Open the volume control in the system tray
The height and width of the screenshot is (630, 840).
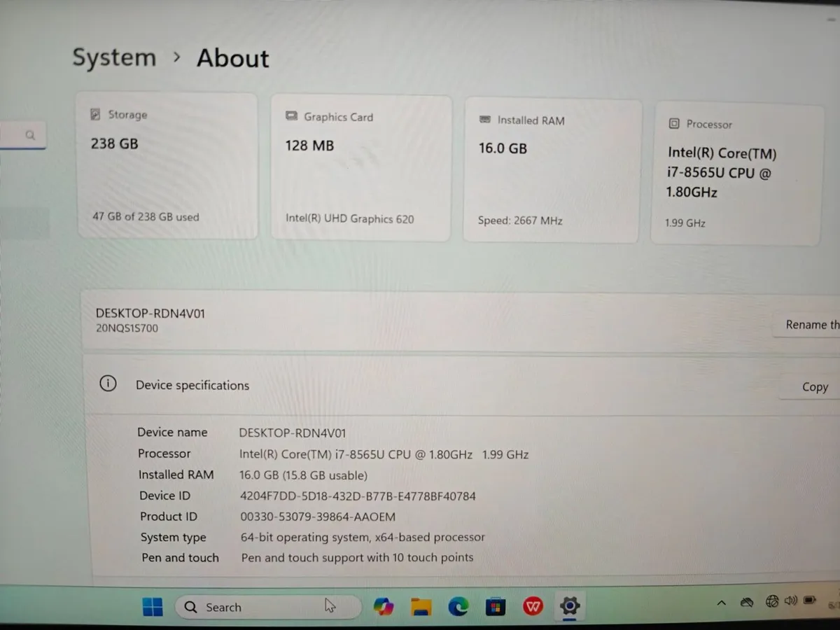pos(792,601)
